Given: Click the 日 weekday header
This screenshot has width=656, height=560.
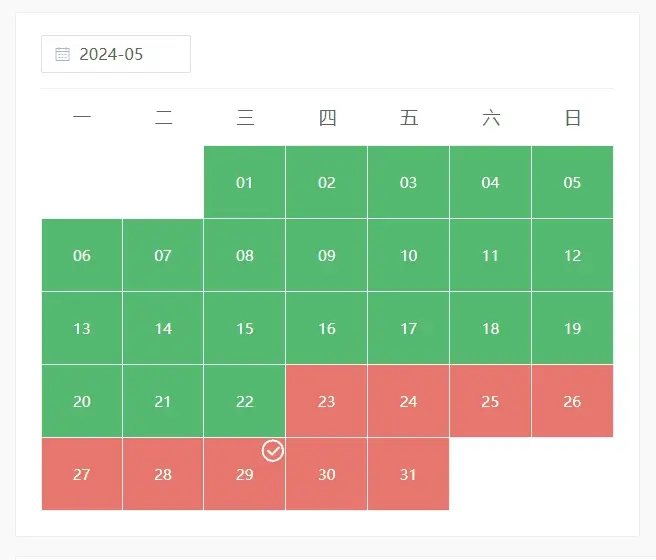Looking at the screenshot, I should [572, 118].
